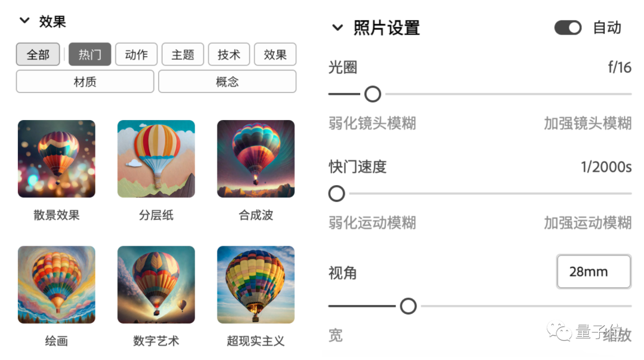Switch to the 动作 (Action) category
The image size is (644, 360).
[x=136, y=54]
